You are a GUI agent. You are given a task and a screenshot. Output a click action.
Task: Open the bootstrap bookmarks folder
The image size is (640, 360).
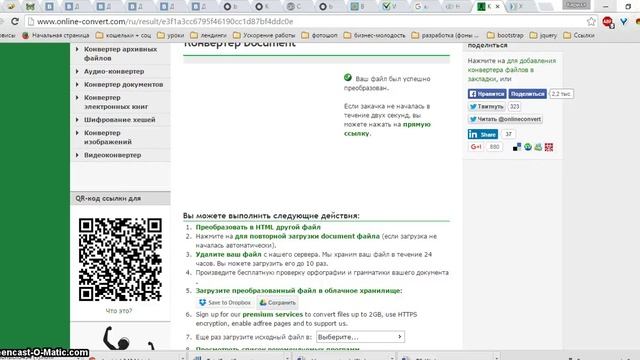point(505,36)
